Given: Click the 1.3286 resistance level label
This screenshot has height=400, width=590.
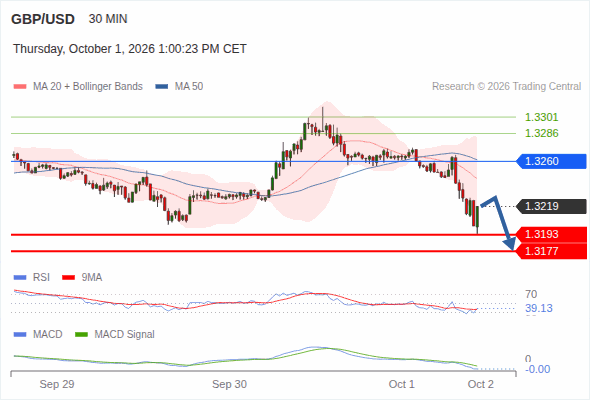Looking at the screenshot, I should pyautogui.click(x=541, y=133).
